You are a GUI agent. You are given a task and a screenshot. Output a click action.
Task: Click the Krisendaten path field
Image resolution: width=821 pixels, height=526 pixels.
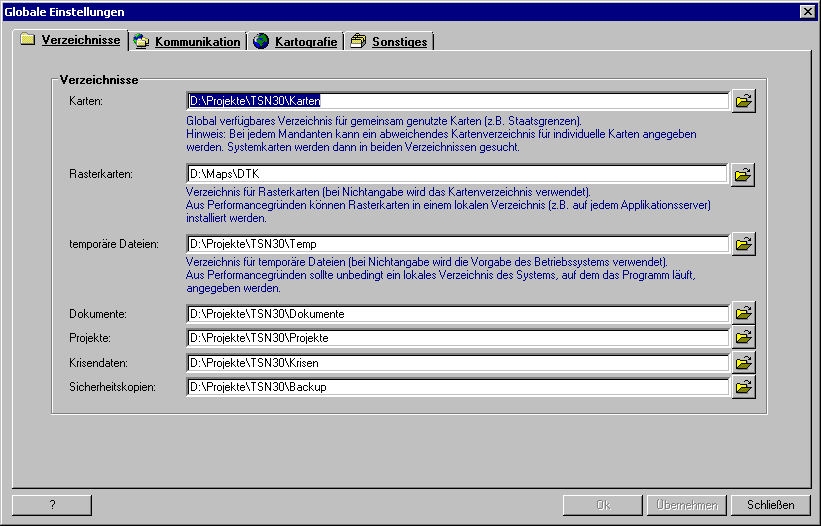[x=458, y=363]
